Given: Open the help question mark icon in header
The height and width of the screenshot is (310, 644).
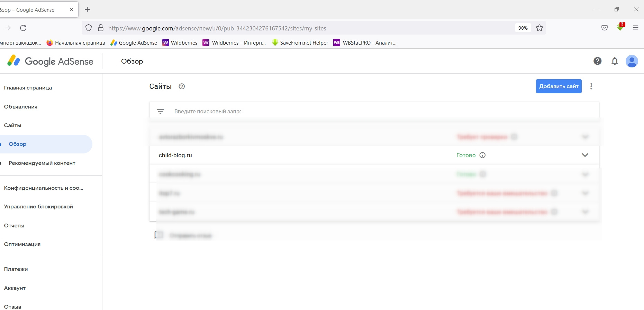Looking at the screenshot, I should (597, 61).
